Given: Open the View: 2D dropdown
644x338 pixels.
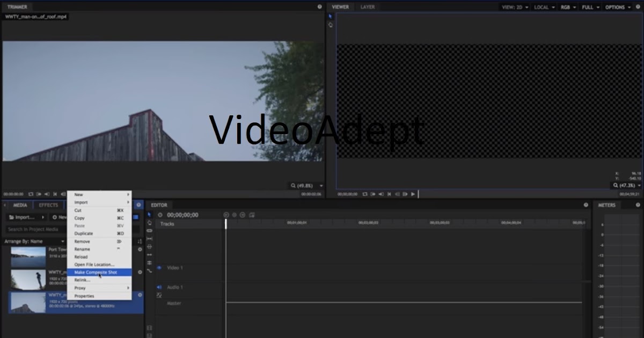Looking at the screenshot, I should 515,8.
